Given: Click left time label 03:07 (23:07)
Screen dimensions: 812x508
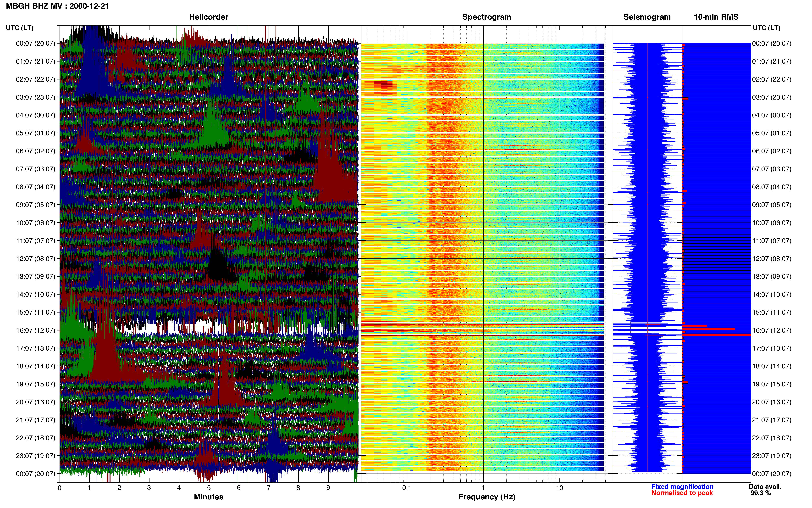Looking at the screenshot, I should (36, 97).
